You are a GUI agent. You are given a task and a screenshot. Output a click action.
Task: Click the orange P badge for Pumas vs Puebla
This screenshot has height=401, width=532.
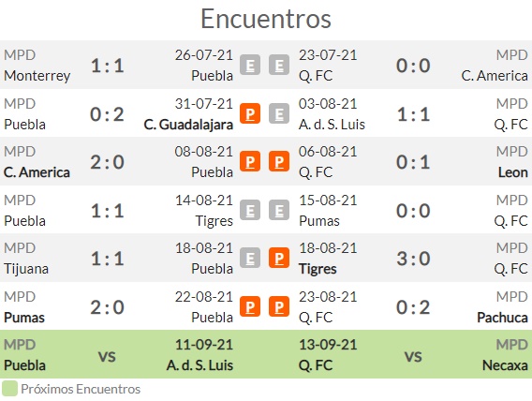(x=250, y=306)
